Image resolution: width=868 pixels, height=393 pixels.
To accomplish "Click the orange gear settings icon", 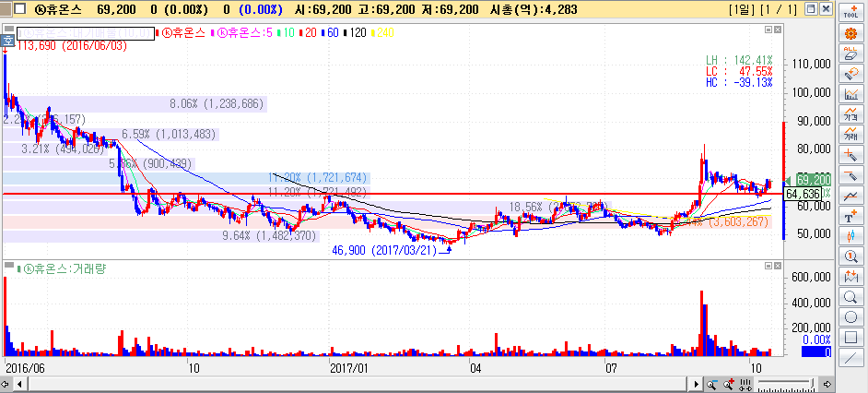I will tap(851, 34).
